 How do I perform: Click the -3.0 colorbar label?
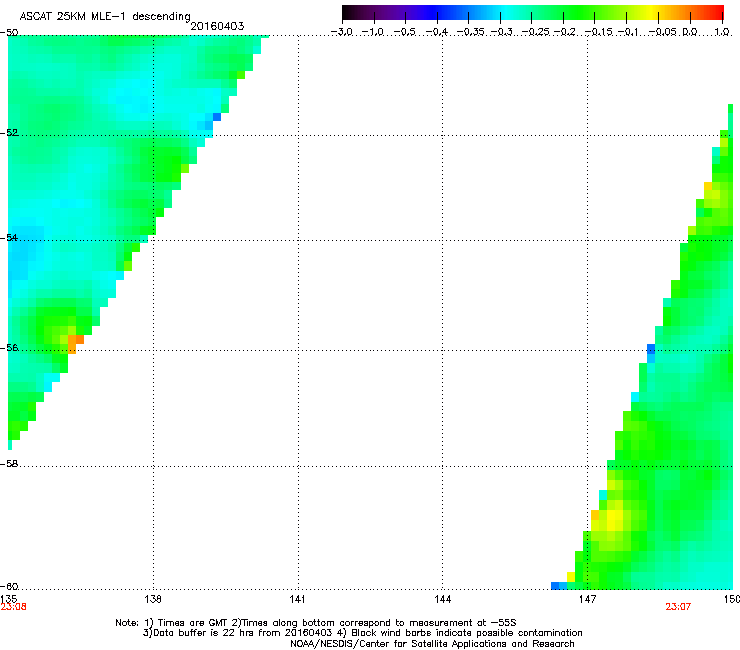[x=342, y=32]
